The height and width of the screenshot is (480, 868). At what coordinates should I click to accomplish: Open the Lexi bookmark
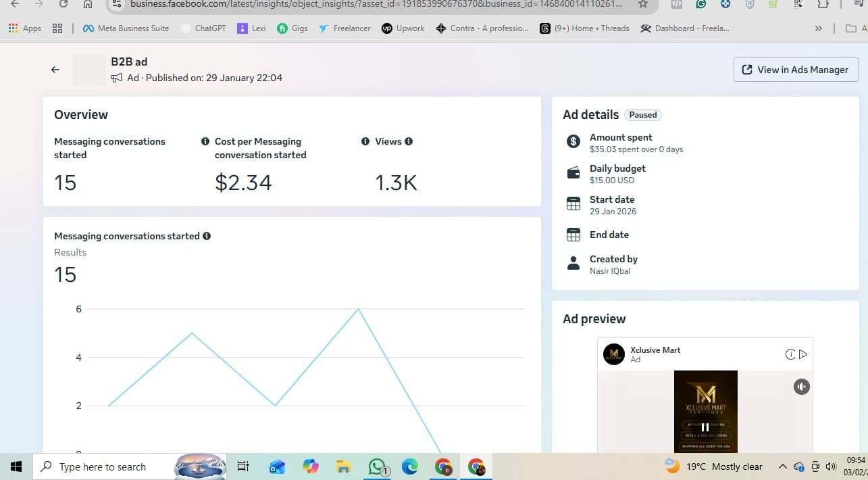pos(251,28)
